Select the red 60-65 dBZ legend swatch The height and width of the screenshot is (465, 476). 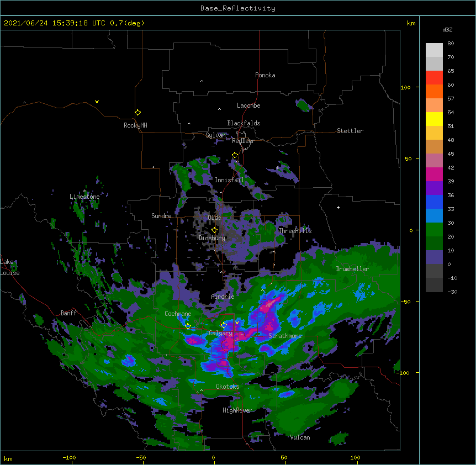point(434,77)
